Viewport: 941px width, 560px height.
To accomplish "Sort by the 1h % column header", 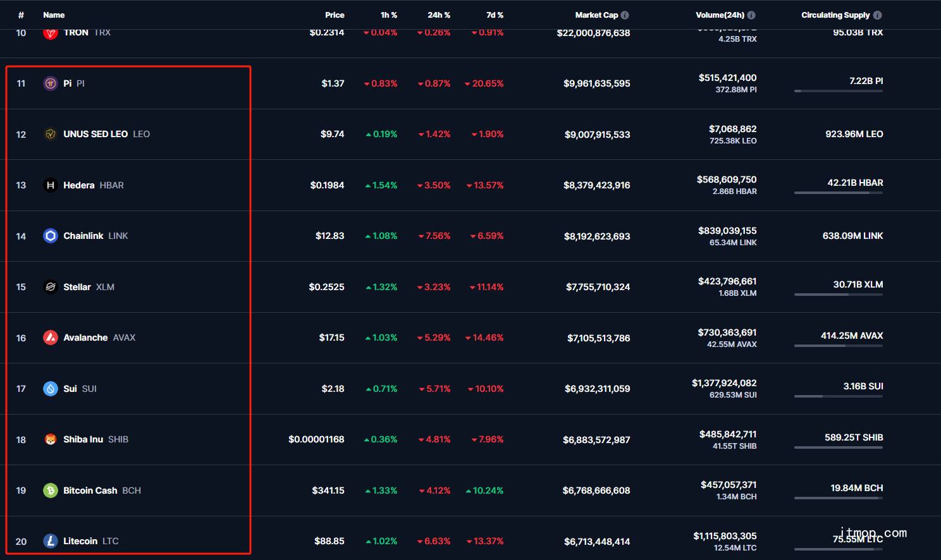I will point(389,15).
